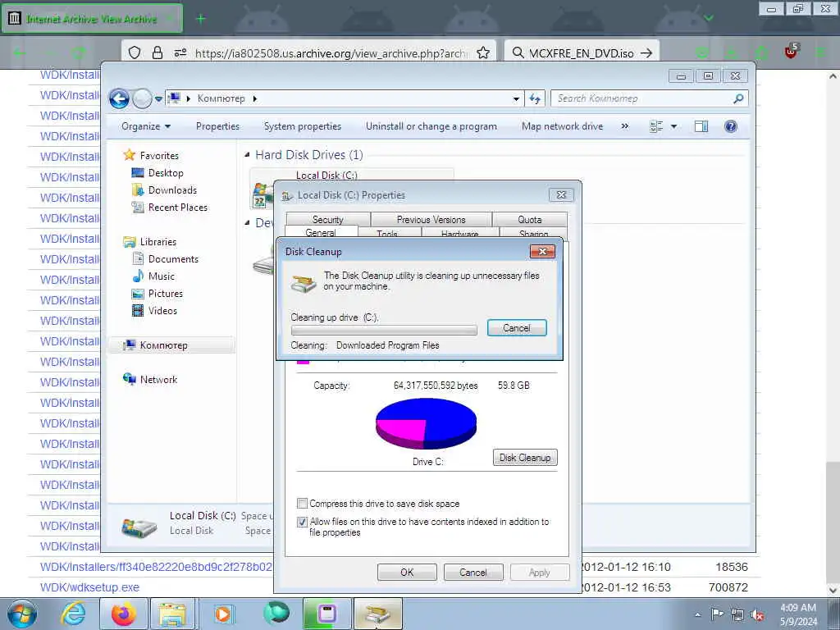This screenshot has width=840, height=630.
Task: Click the drive C usage pie chart
Action: [426, 423]
